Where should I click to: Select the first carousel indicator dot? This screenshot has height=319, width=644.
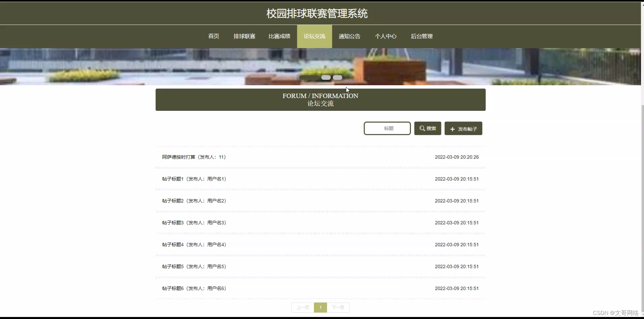click(308, 78)
